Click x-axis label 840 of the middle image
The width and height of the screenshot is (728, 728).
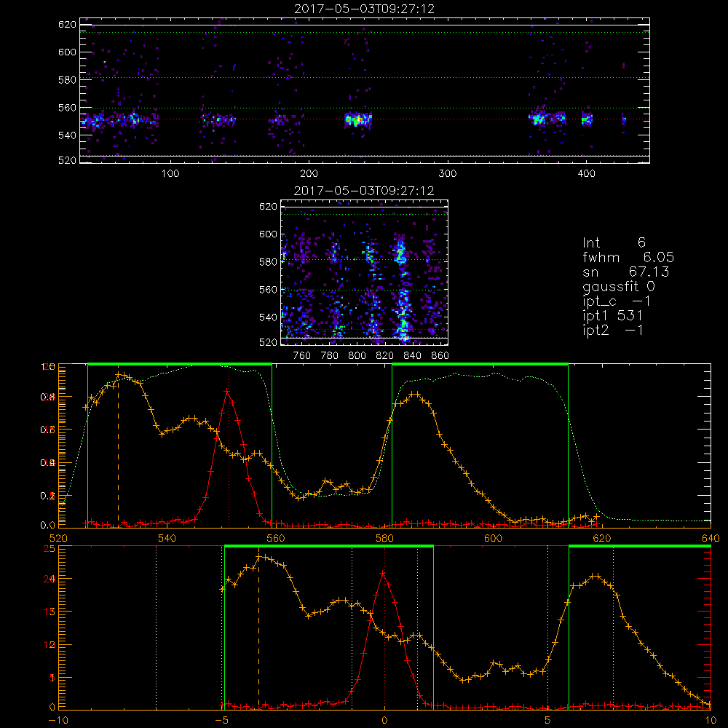412,356
